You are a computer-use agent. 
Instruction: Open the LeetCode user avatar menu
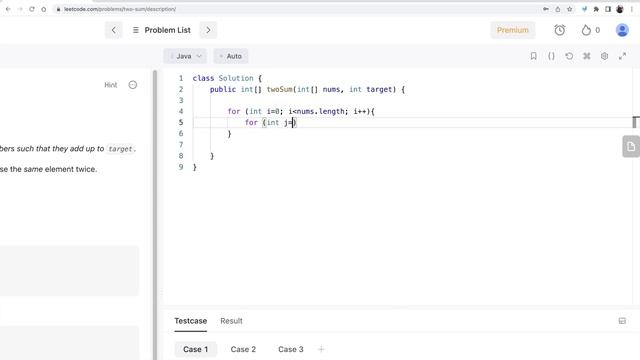(622, 30)
